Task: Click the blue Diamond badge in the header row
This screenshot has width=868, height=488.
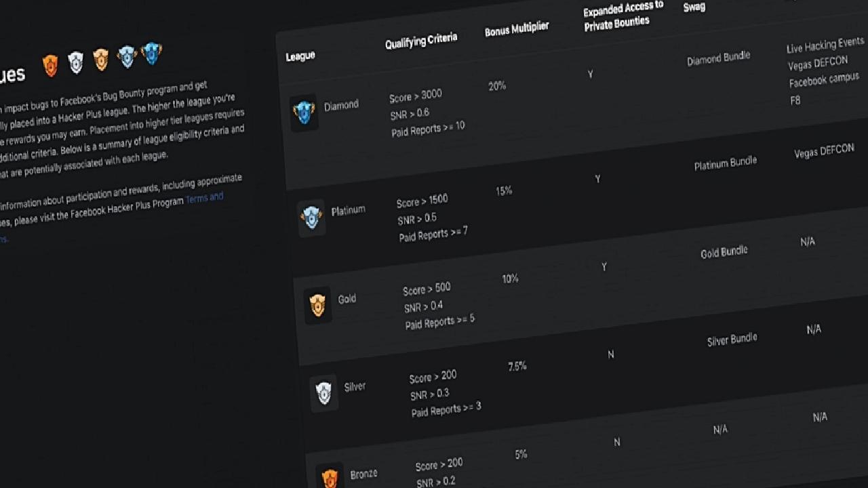Action: [x=151, y=53]
